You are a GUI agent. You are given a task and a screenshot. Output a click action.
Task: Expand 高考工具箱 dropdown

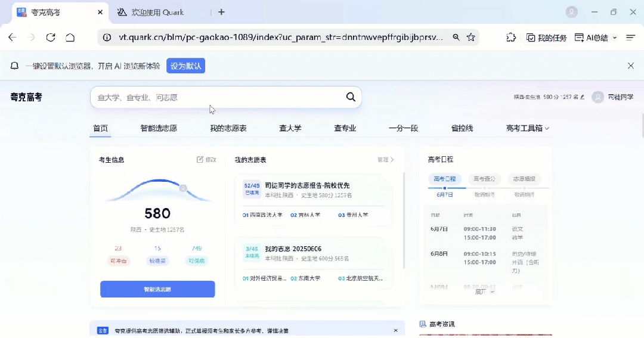(527, 128)
